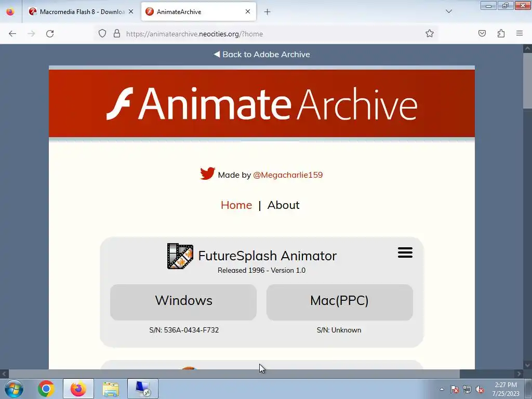Screen dimensions: 532x399
Task: Open the Firefox extensions puzzle icon
Action: [x=501, y=33]
